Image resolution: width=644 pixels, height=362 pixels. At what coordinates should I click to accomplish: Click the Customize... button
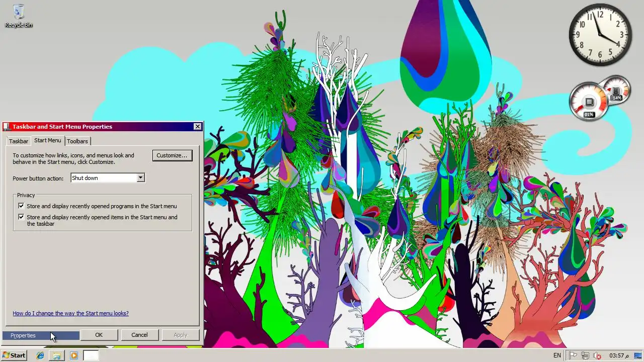[x=172, y=155]
